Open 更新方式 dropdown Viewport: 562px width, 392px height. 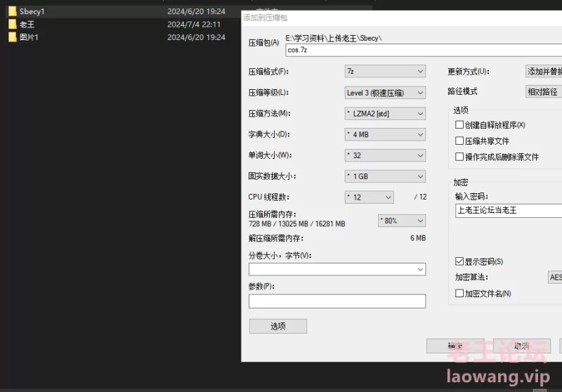coord(544,72)
